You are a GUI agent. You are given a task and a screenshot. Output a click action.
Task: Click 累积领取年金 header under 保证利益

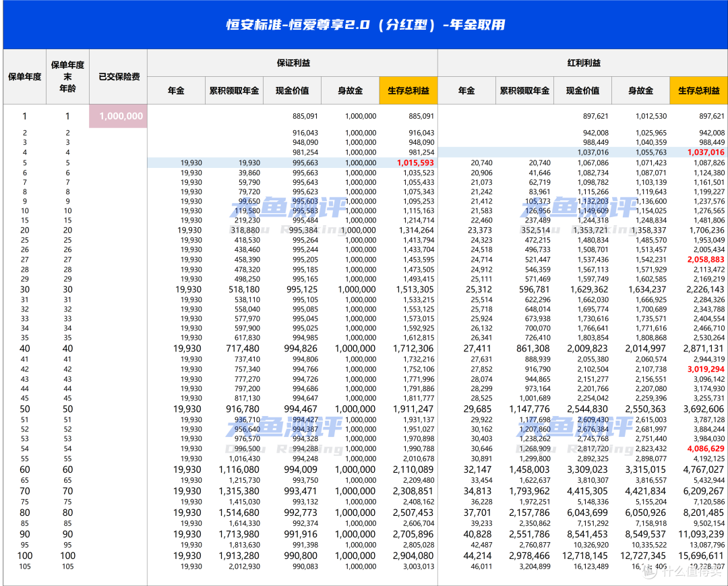(x=234, y=90)
